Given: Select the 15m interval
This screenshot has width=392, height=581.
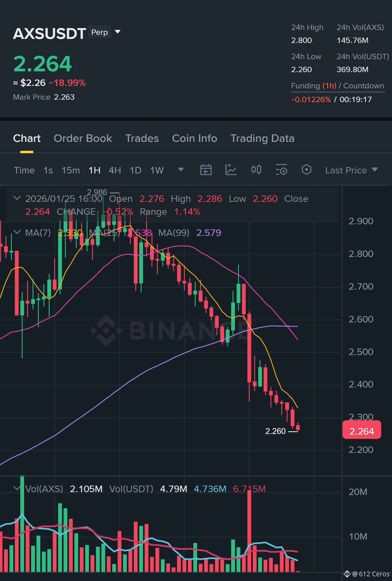Looking at the screenshot, I should [x=71, y=170].
